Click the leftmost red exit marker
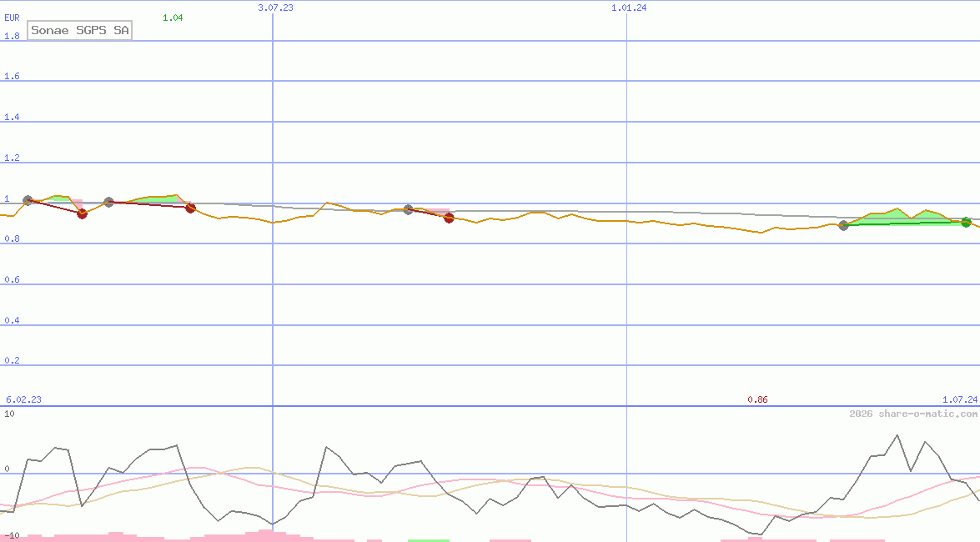Screen dimensions: 980x542 point(82,213)
